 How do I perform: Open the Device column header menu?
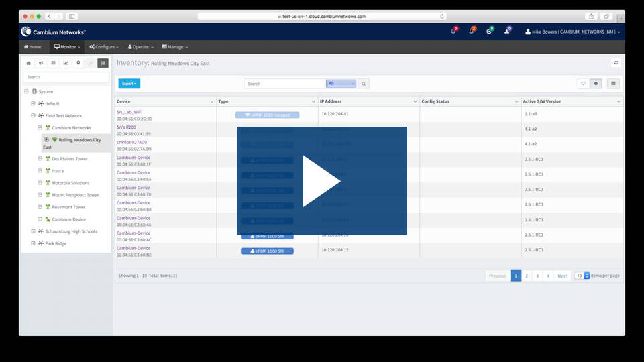212,101
